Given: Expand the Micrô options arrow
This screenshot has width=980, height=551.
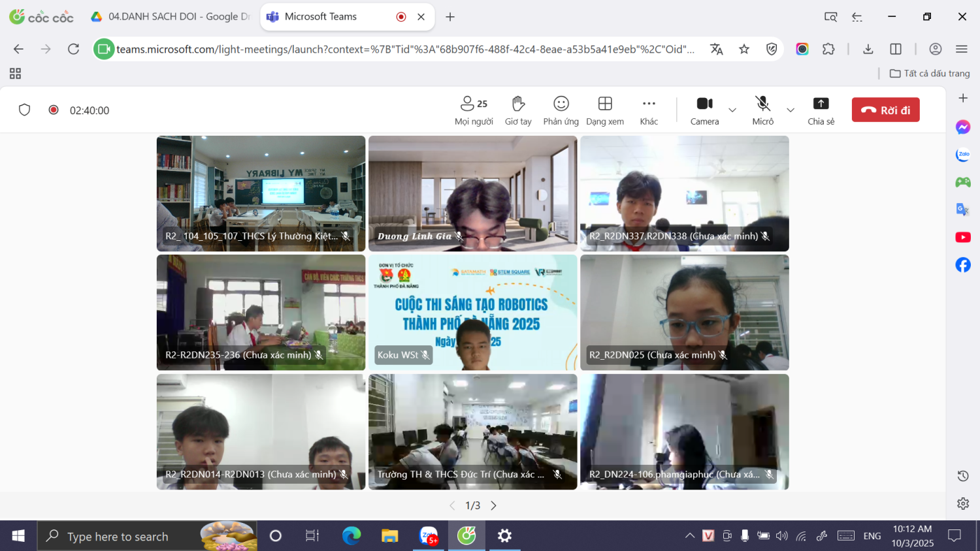Looking at the screenshot, I should (x=791, y=110).
